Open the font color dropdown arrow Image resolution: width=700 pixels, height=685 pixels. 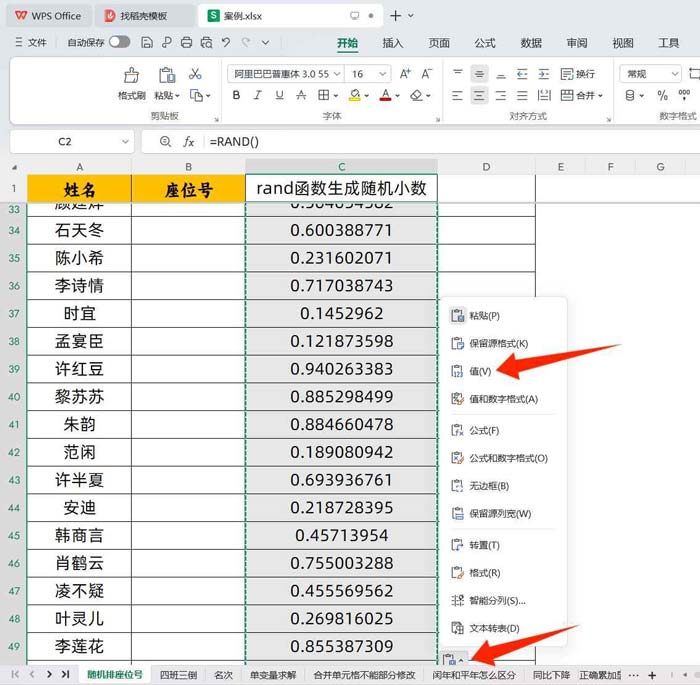(397, 96)
